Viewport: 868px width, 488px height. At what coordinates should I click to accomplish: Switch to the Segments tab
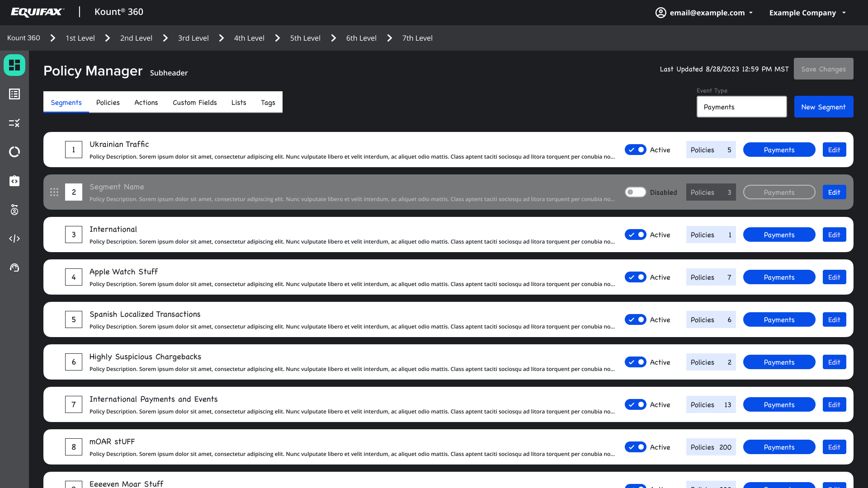point(66,102)
